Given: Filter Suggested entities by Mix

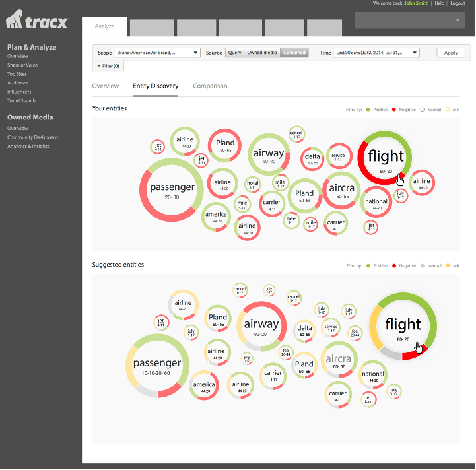Looking at the screenshot, I should click(453, 266).
